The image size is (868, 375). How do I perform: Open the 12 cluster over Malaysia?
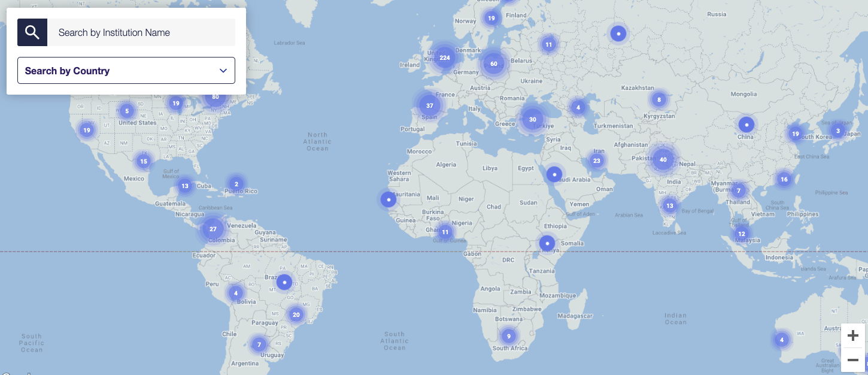[741, 234]
